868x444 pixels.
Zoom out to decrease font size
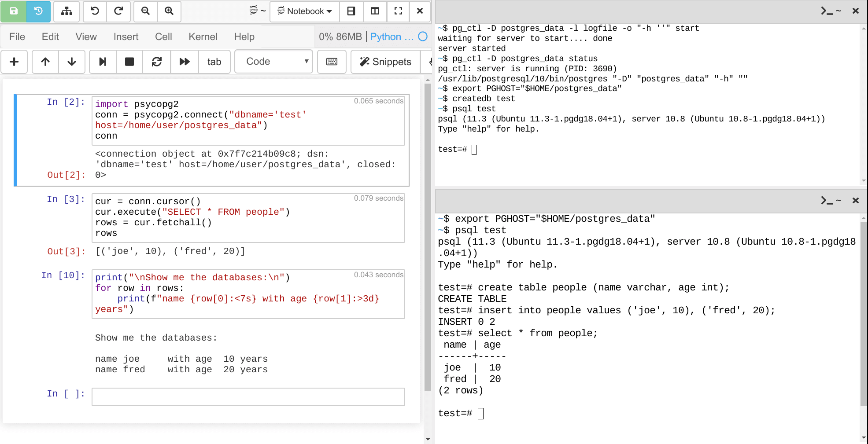click(x=145, y=12)
